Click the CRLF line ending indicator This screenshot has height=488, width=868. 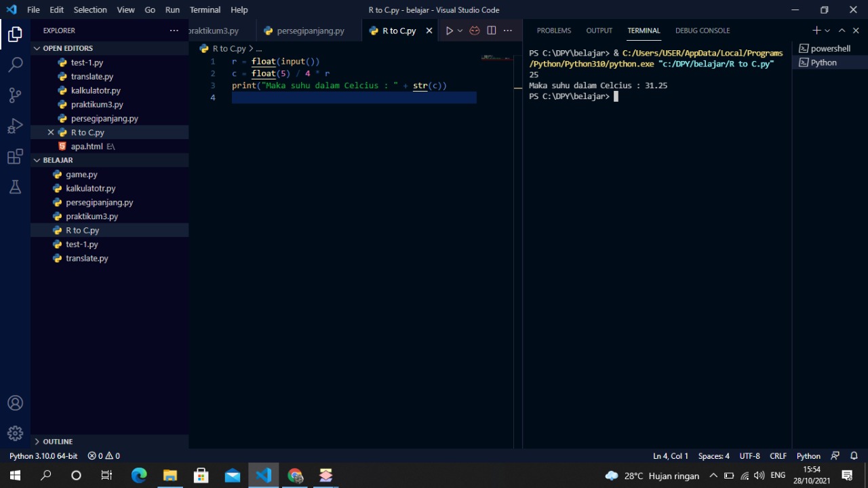point(778,455)
